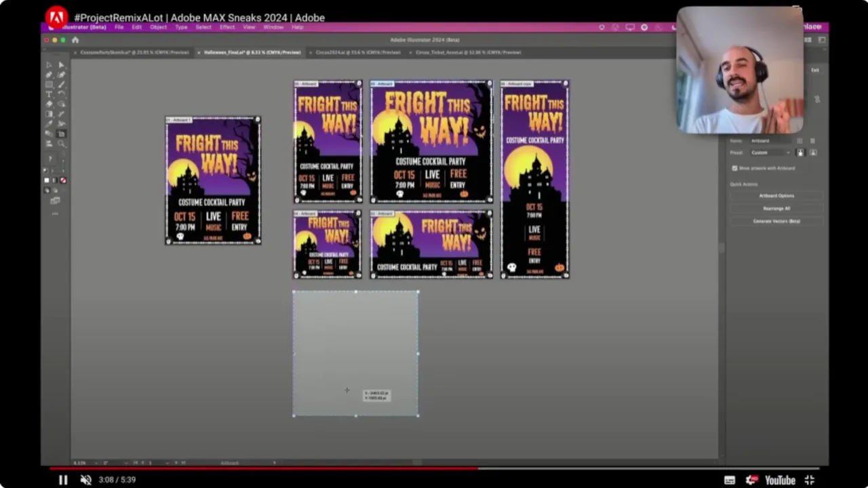Select the Shape Builder tool

61,104
